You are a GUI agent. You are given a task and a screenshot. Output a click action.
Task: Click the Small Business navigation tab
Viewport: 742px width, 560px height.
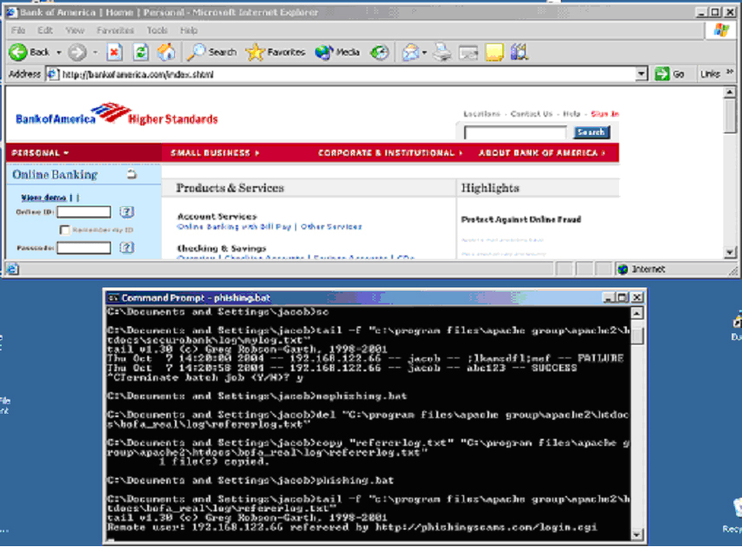[215, 153]
